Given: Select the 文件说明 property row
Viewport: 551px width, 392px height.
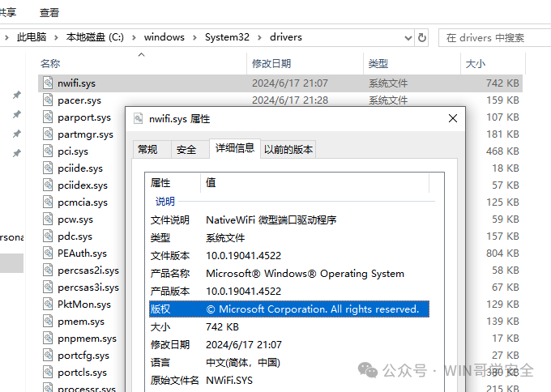Looking at the screenshot, I should [288, 219].
